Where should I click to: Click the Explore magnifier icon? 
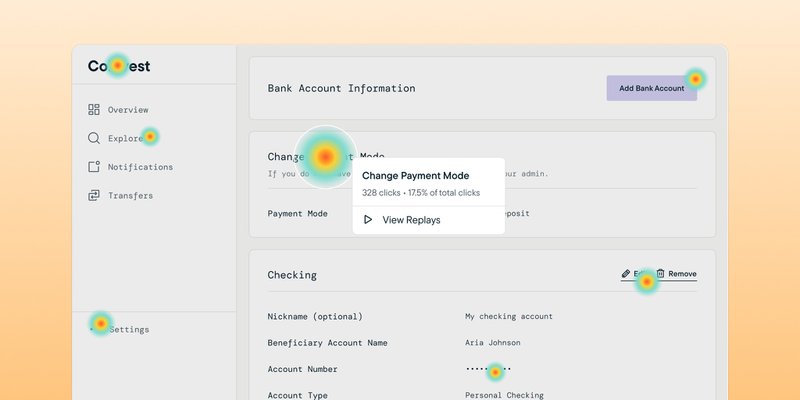[94, 139]
